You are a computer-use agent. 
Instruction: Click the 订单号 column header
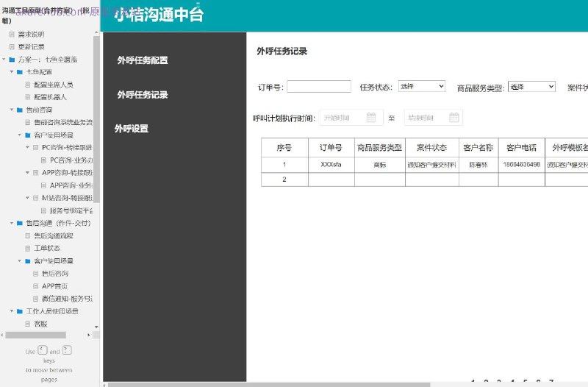pyautogui.click(x=331, y=148)
